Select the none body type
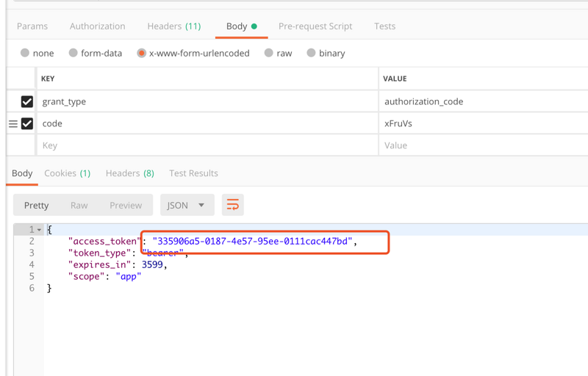 pos(37,53)
